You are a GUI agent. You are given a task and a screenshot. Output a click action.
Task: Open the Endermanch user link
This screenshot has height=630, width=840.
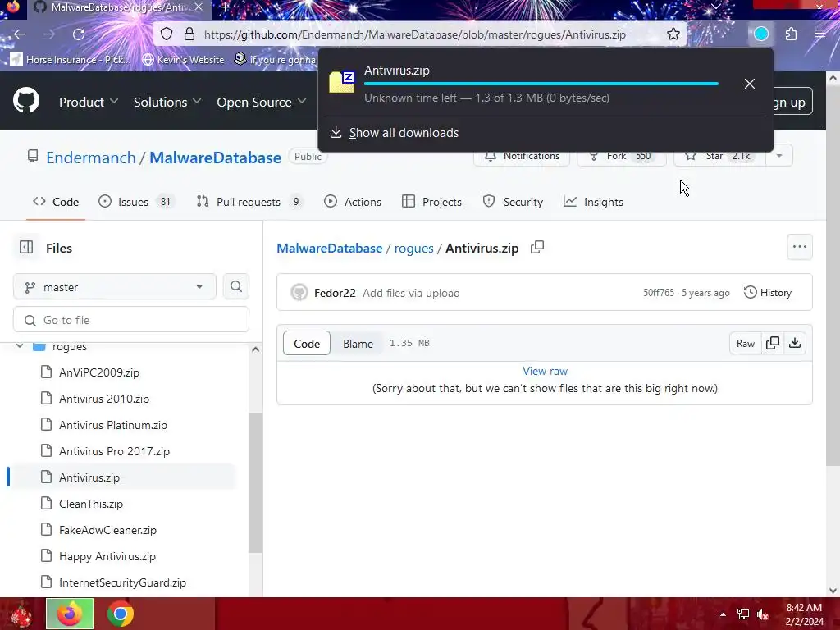[x=91, y=157]
